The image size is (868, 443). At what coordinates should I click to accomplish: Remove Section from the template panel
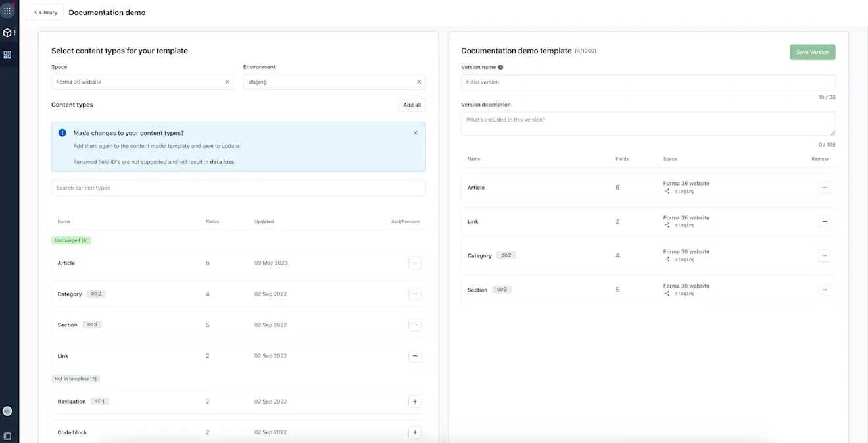[x=825, y=290]
